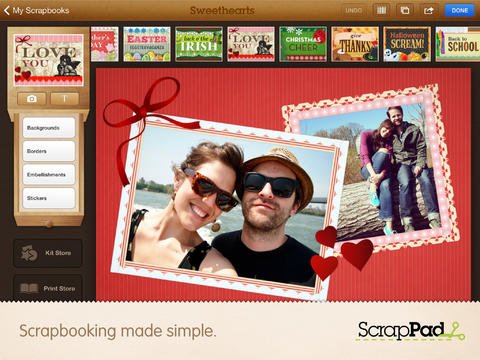480x360 pixels.
Task: Choose the Easter kit thumbnail
Action: point(147,44)
